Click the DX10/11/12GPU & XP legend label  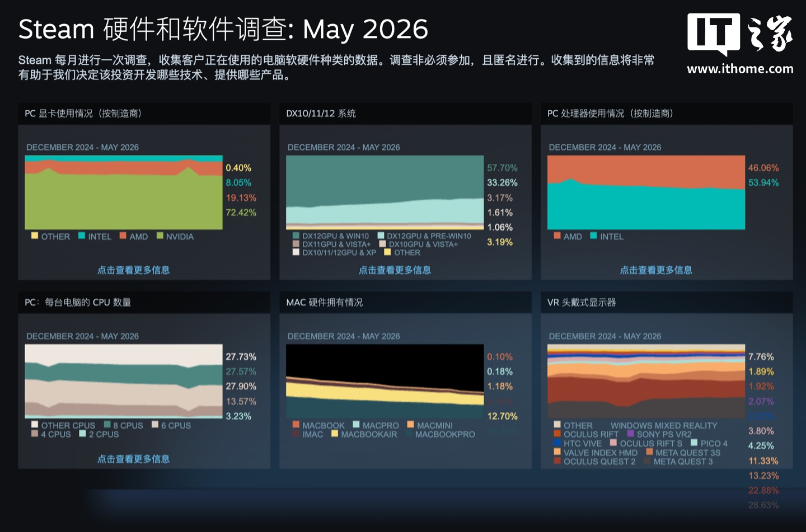click(339, 252)
